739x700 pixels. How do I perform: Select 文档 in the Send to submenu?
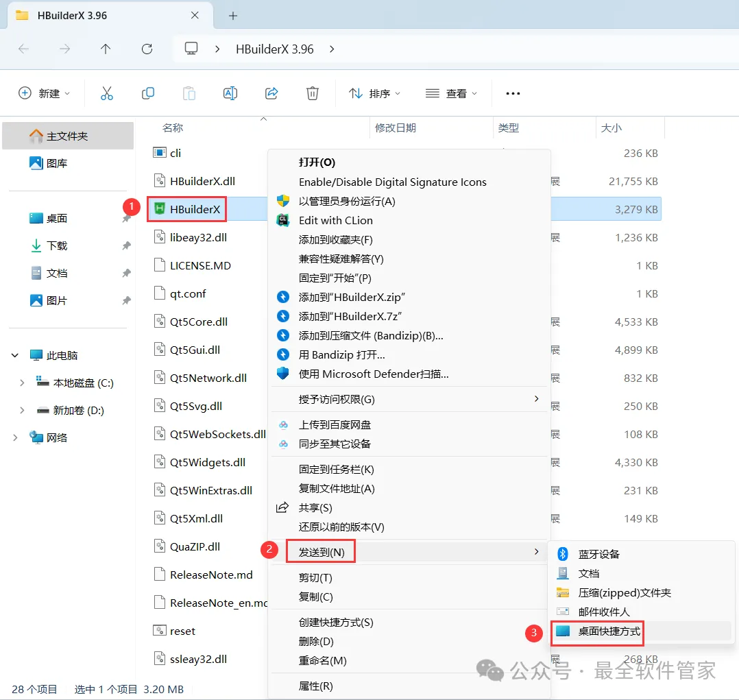[x=589, y=573]
